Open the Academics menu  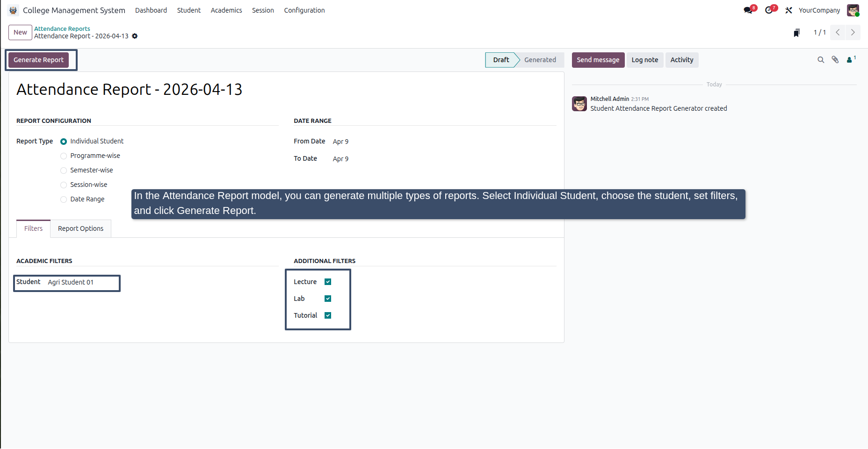(x=226, y=10)
